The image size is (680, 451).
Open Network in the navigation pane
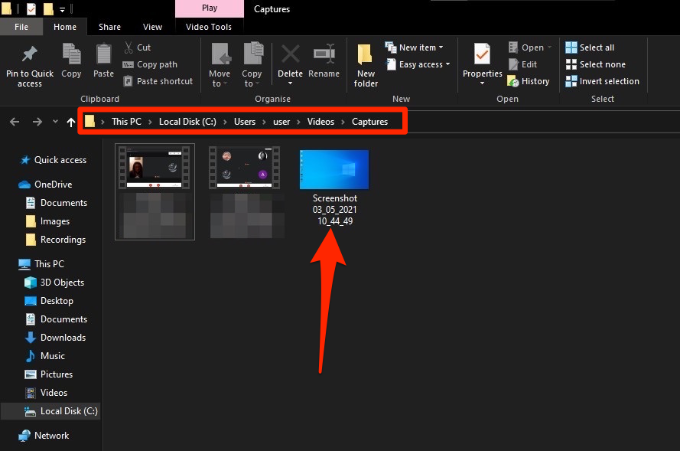point(43,435)
